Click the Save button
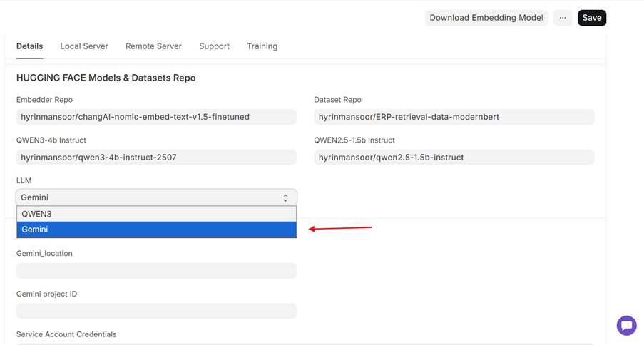The width and height of the screenshot is (644, 345). coord(591,18)
